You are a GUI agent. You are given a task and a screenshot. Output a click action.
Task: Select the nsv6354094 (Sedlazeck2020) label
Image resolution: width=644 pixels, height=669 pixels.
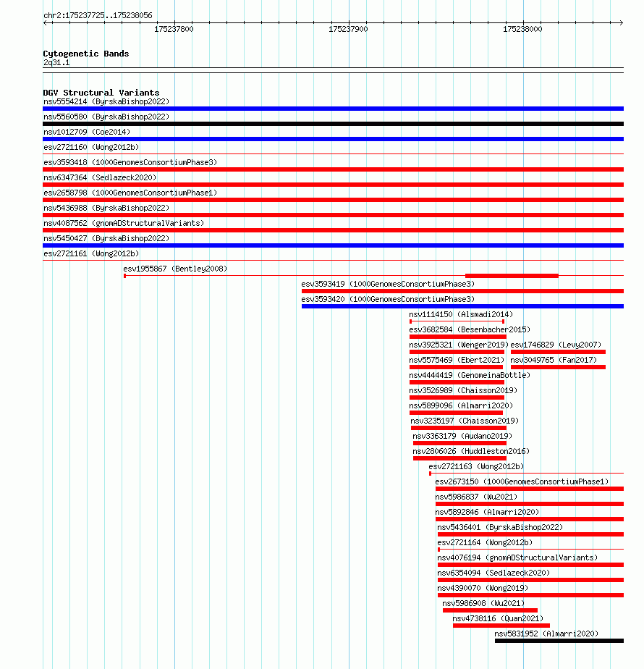(x=494, y=573)
